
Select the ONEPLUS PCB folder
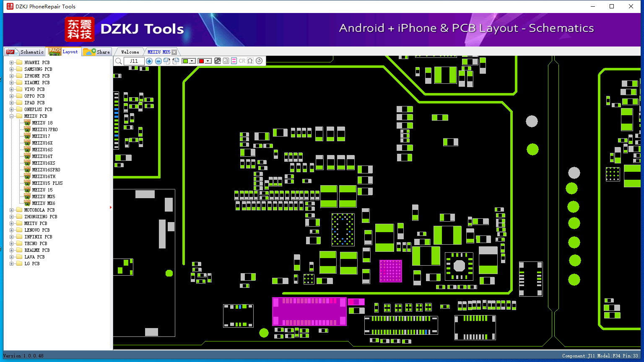tap(38, 109)
